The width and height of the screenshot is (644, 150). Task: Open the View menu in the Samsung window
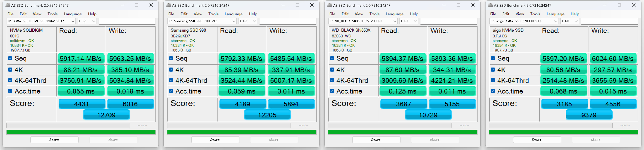tap(198, 14)
